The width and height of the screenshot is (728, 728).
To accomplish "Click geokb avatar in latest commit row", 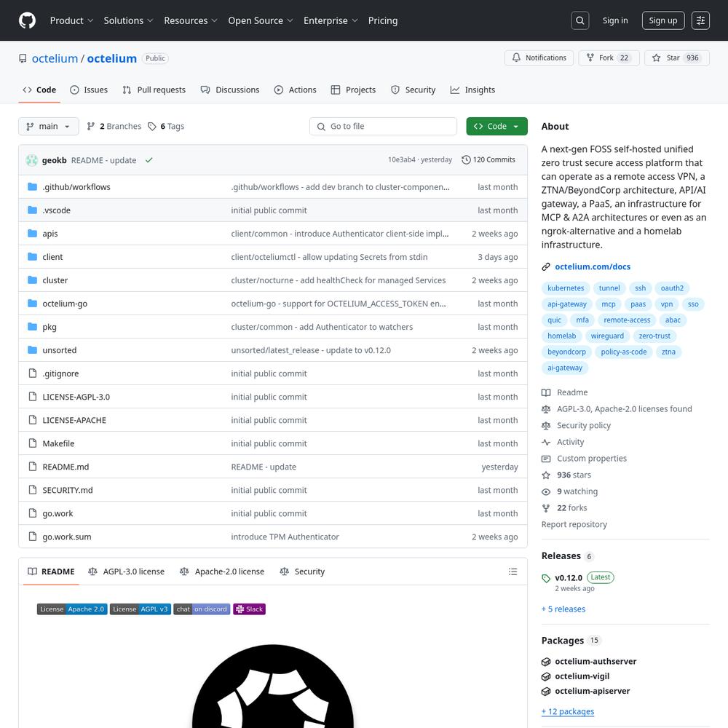I will 31,160.
